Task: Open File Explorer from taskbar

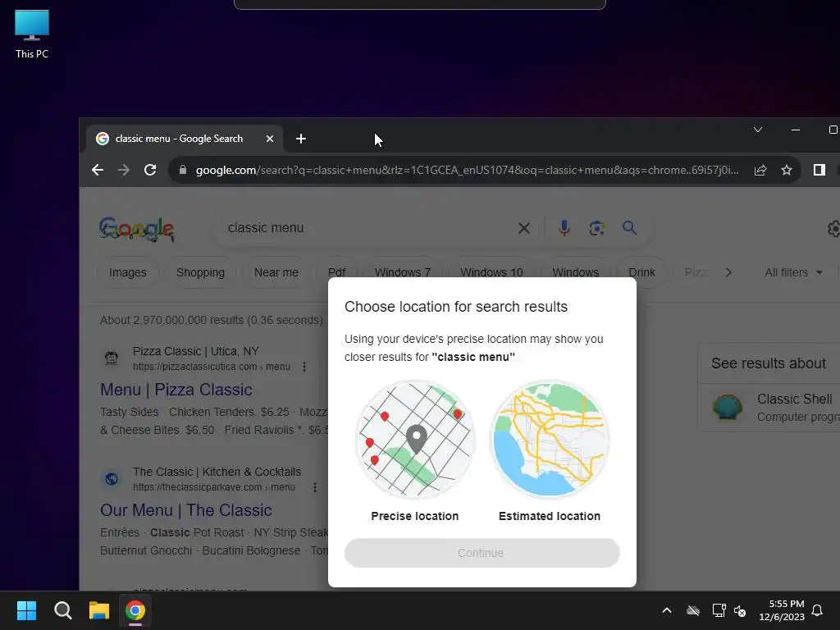Action: [99, 610]
